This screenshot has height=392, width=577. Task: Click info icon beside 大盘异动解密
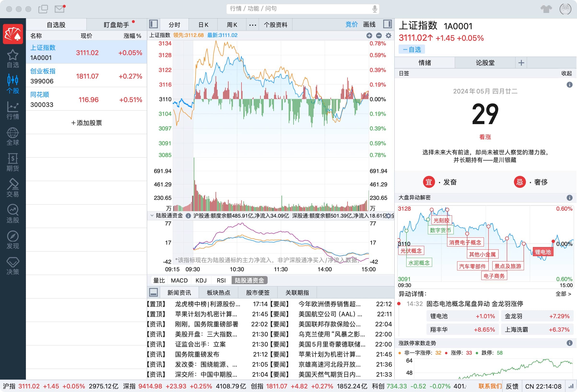click(x=570, y=197)
